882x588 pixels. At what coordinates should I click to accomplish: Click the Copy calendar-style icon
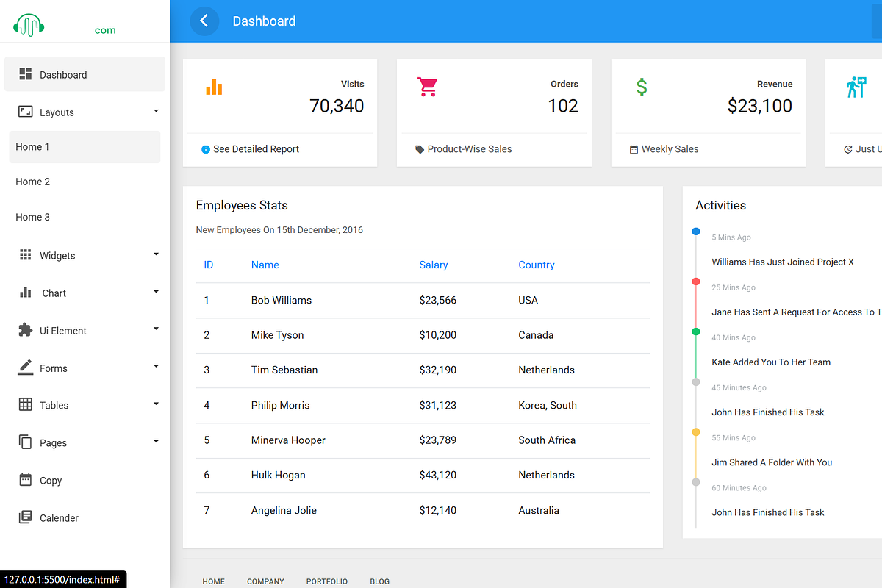click(x=26, y=480)
